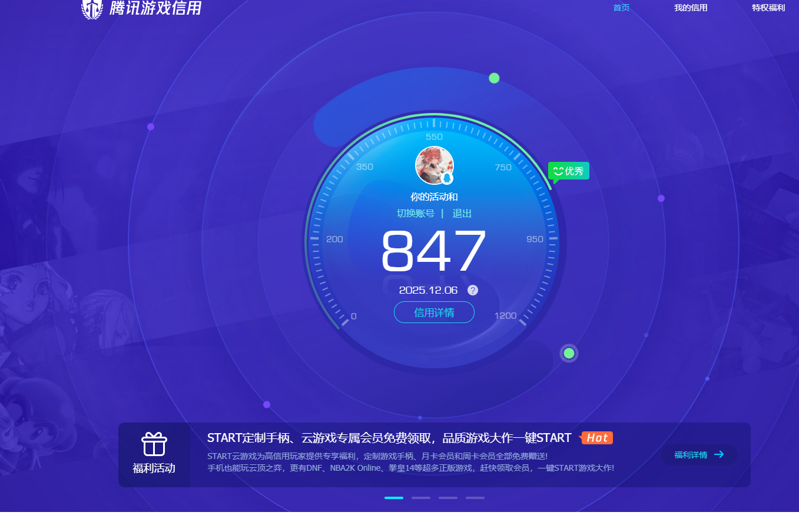Click the ringed green dot at lower right of the gauge
The image size is (799, 532).
pyautogui.click(x=569, y=353)
